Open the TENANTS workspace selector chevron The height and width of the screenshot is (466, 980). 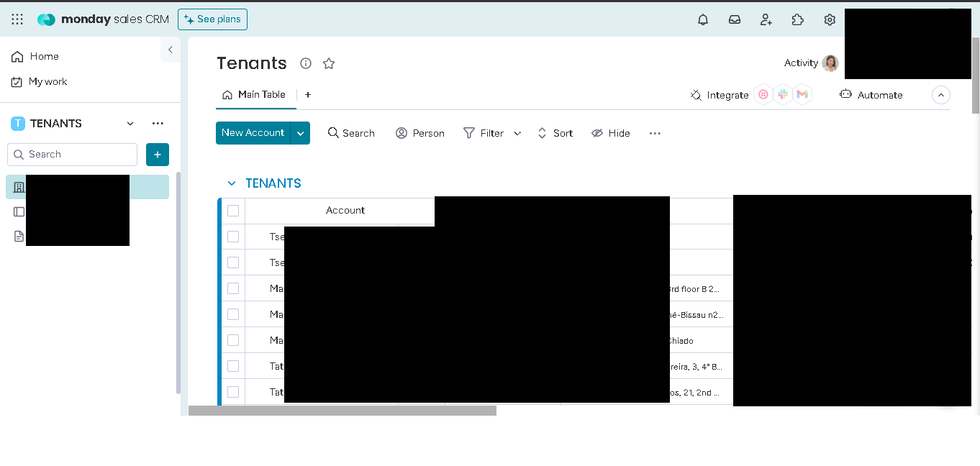(x=130, y=124)
